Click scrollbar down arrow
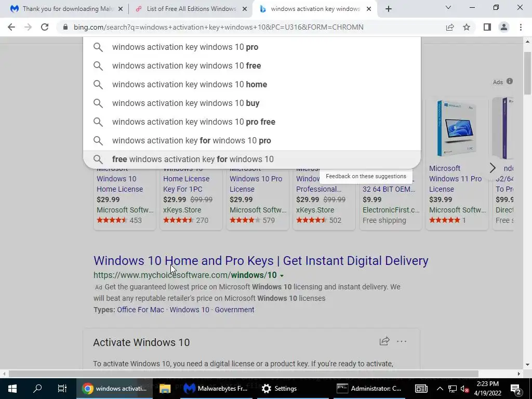This screenshot has height=399, width=532. coord(527,365)
